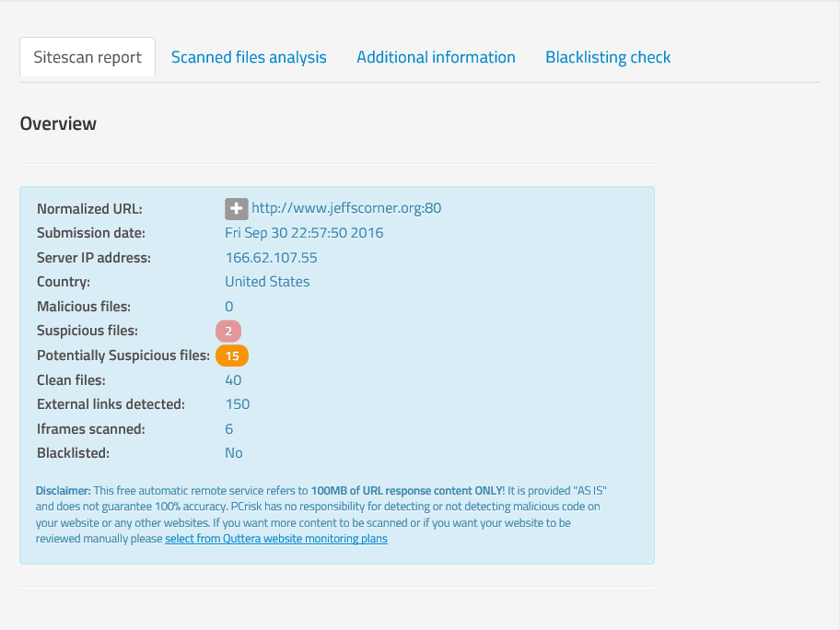This screenshot has width=840, height=630.
Task: Click the Iframes scanned count 6
Action: (x=229, y=429)
